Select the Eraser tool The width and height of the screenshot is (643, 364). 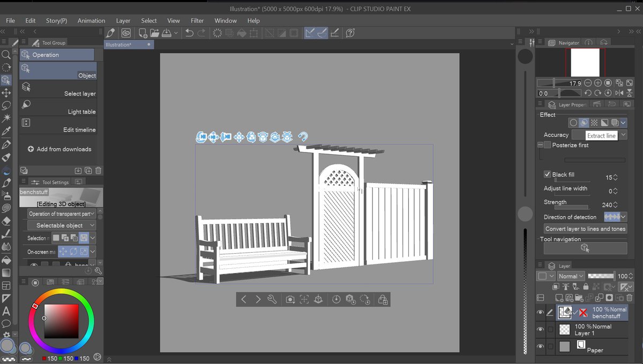pos(6,221)
